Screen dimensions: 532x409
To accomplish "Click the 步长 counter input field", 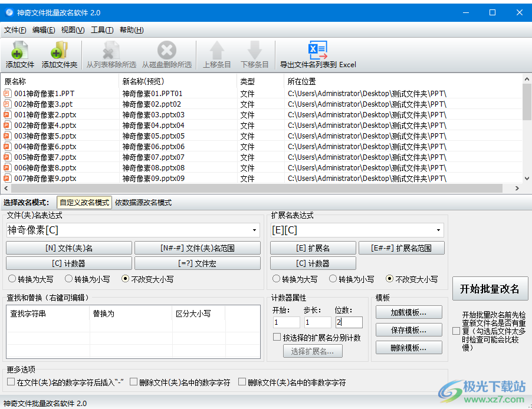I will [x=317, y=322].
